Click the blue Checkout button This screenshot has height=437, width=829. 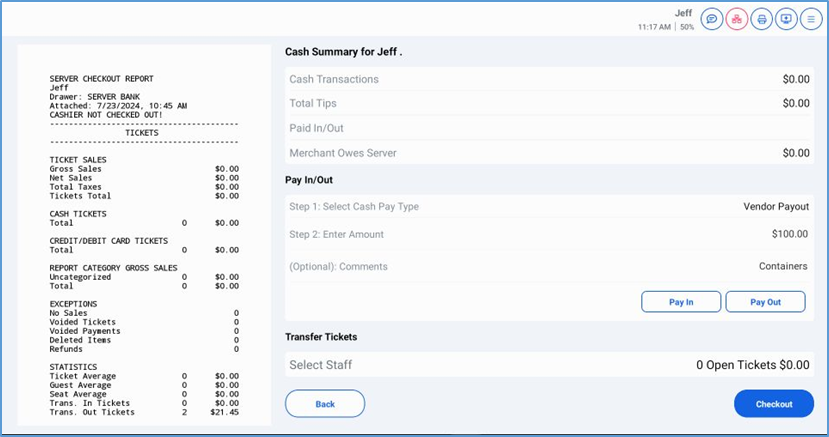773,404
